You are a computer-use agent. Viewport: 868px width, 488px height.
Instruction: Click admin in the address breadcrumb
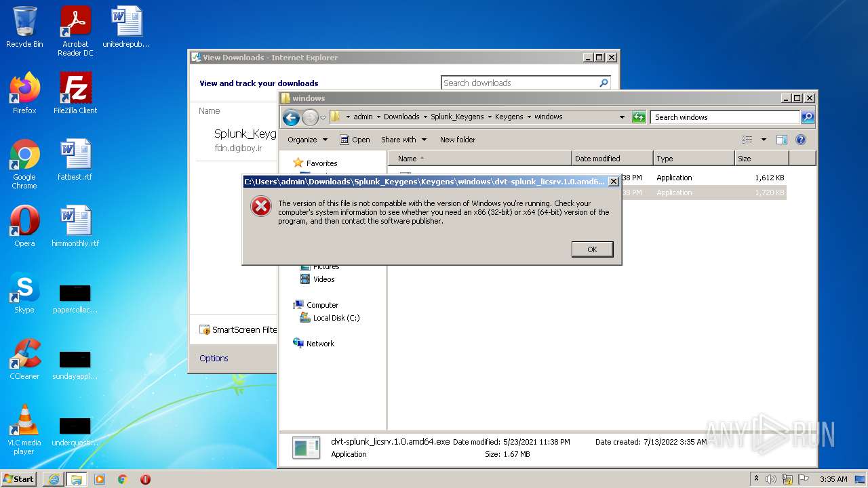point(363,117)
